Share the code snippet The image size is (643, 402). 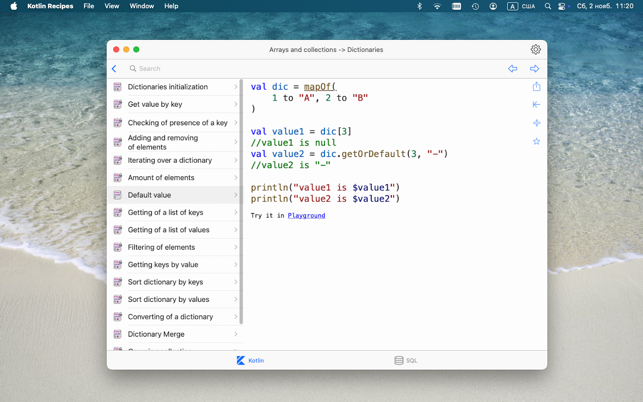536,87
